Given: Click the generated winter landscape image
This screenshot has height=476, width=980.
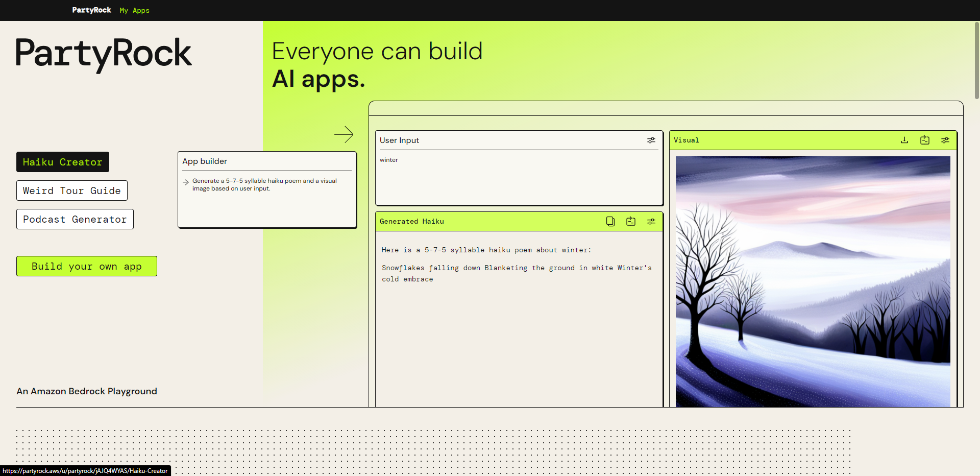Looking at the screenshot, I should click(x=813, y=281).
